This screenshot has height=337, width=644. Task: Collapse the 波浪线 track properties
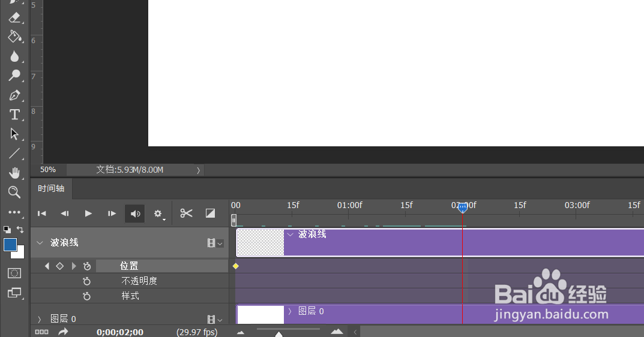[x=40, y=243]
